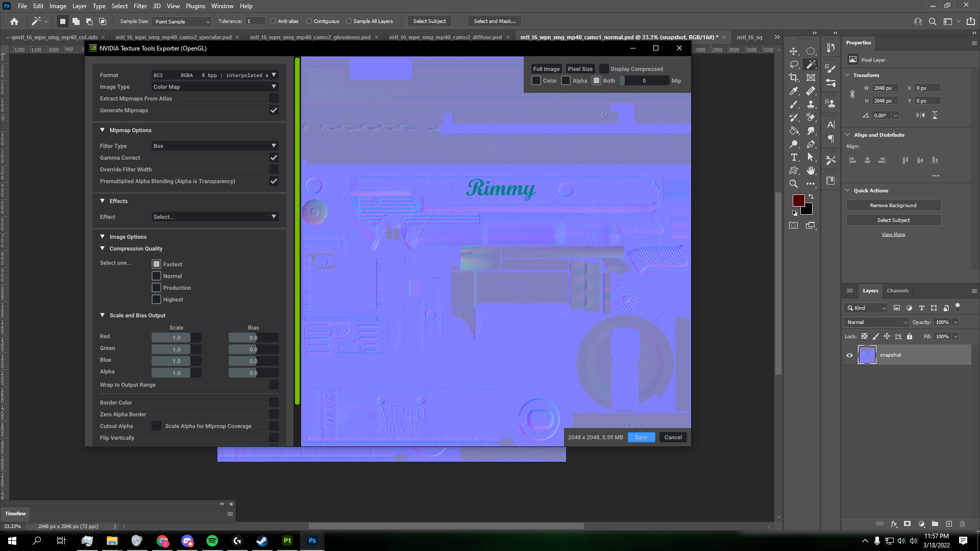Switch to the 3D panel tab
Image resolution: width=980 pixels, height=551 pixels.
click(849, 291)
